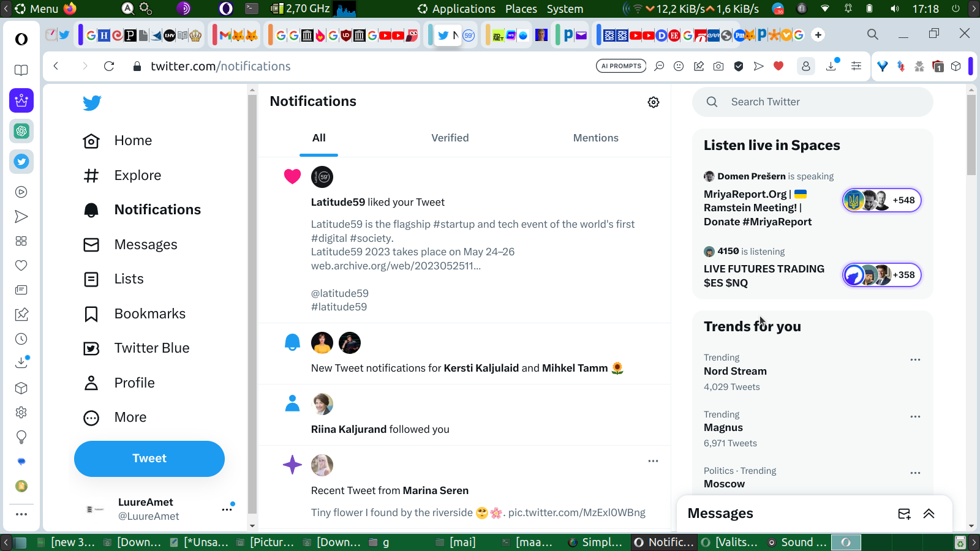Click the blue Tweet button
The image size is (980, 551).
[149, 459]
